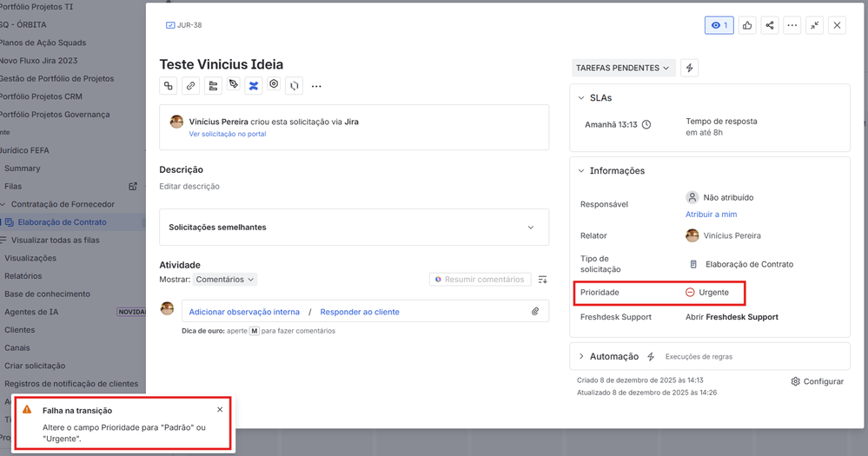The width and height of the screenshot is (868, 456).
Task: Click Abrir Freshdesk Support
Action: click(x=732, y=317)
